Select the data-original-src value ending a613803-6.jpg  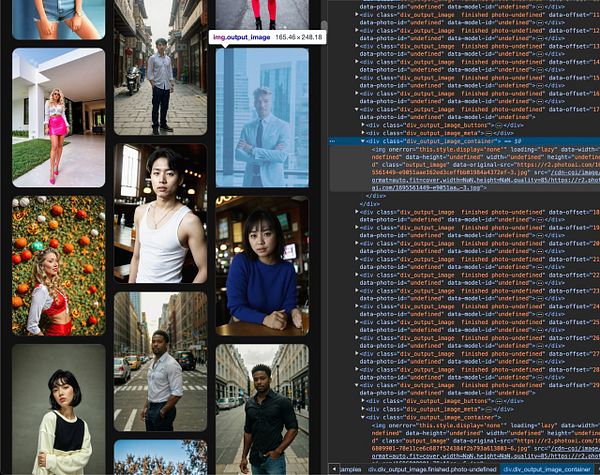tap(450, 449)
